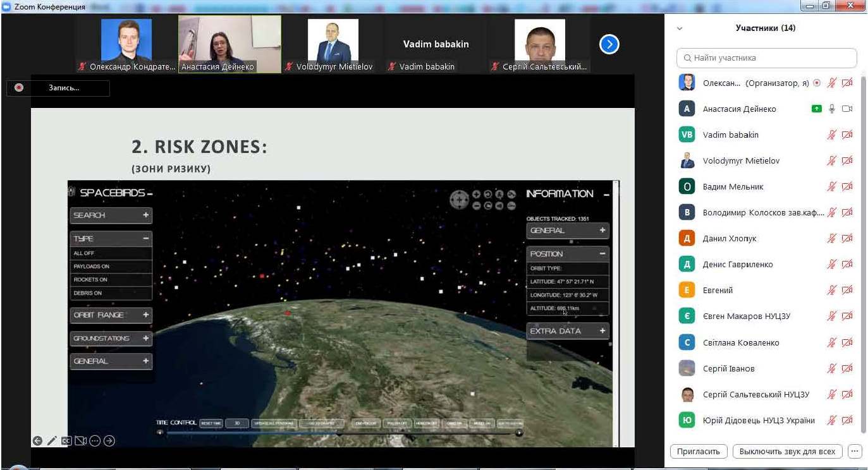Image resolution: width=868 pixels, height=470 pixels.
Task: Expand the SEARCH section in Spacebirds
Action: click(111, 215)
